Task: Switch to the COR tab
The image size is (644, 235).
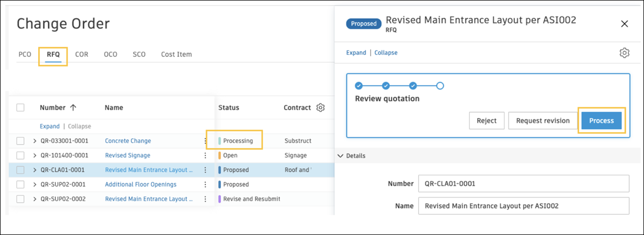Action: (82, 54)
